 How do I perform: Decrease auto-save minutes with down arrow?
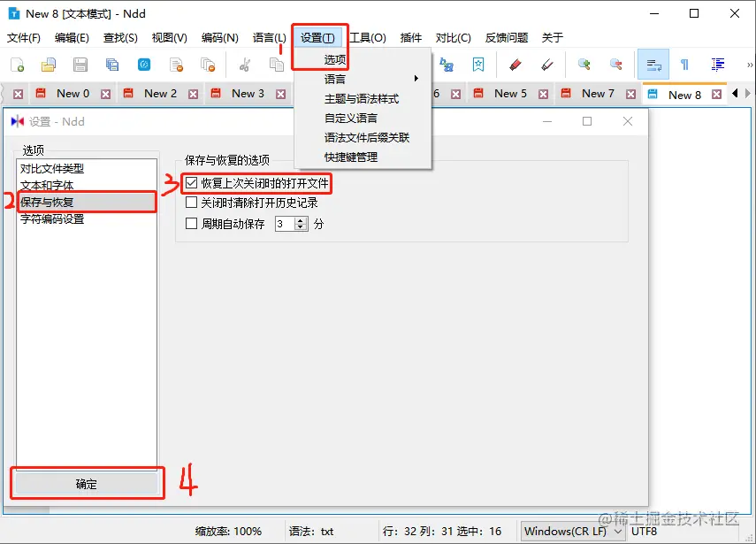pyautogui.click(x=301, y=227)
